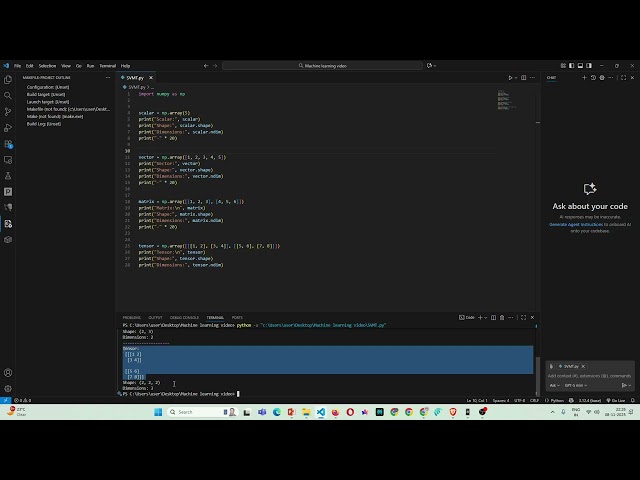Select Python language mode in status bar
This screenshot has width=640, height=480.
[x=555, y=400]
